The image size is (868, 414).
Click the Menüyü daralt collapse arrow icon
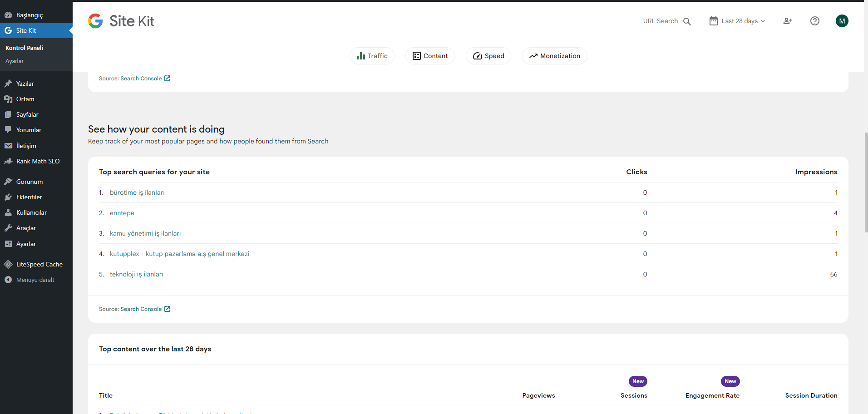coord(8,280)
